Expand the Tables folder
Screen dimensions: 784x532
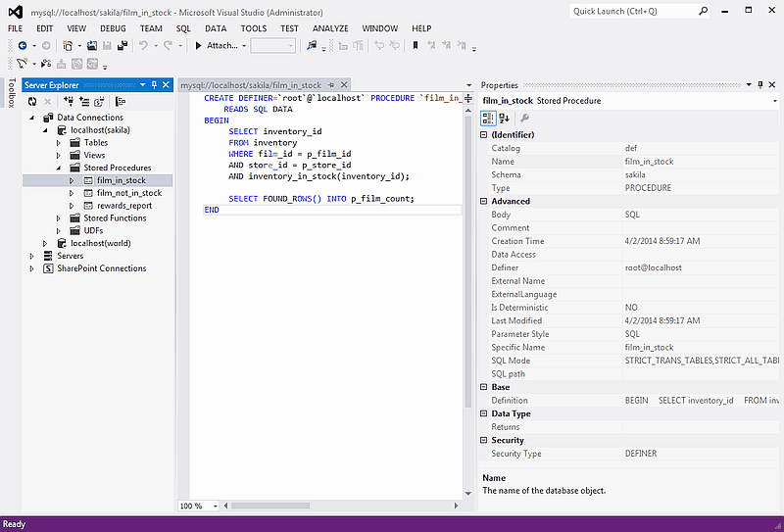click(59, 143)
